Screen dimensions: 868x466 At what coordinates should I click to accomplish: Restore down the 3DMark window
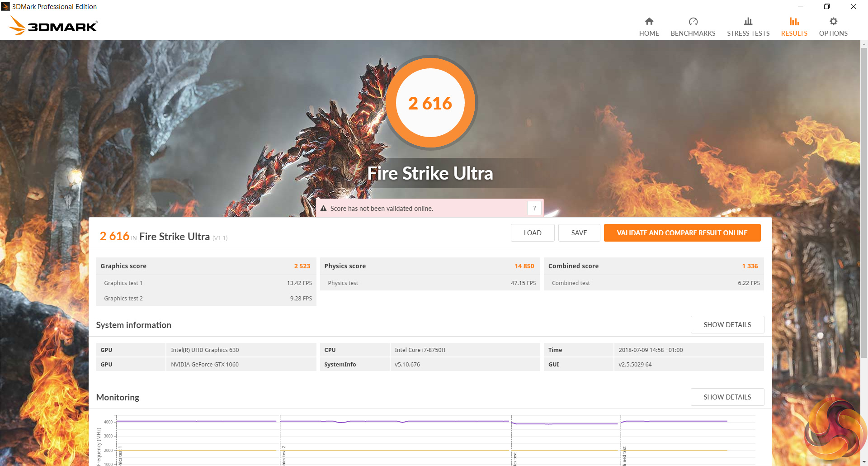(x=826, y=6)
